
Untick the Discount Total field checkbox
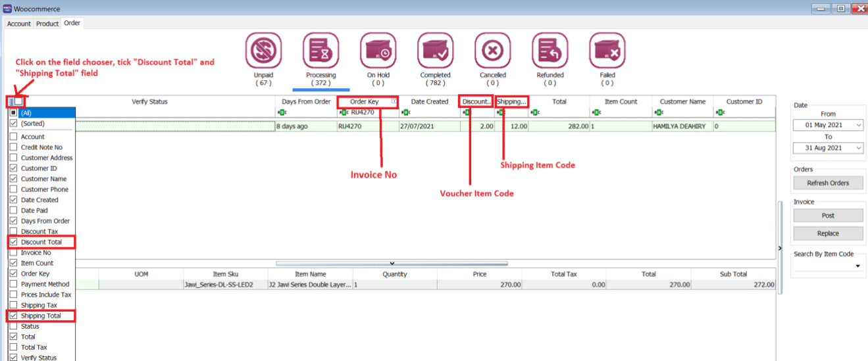[14, 242]
